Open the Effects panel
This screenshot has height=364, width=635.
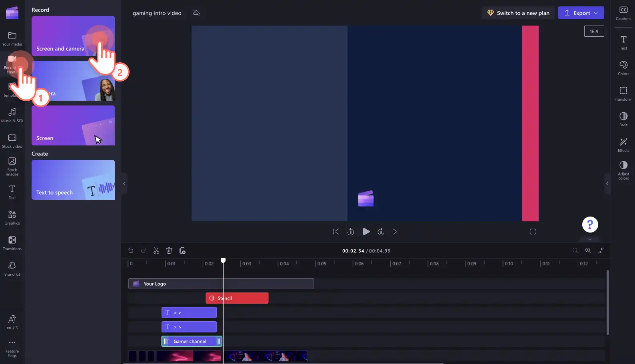click(x=623, y=145)
